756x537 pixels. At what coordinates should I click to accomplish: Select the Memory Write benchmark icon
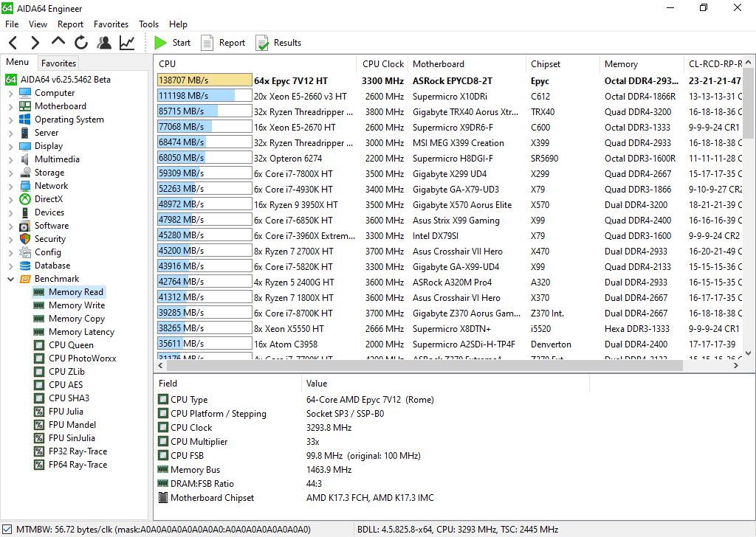point(38,305)
